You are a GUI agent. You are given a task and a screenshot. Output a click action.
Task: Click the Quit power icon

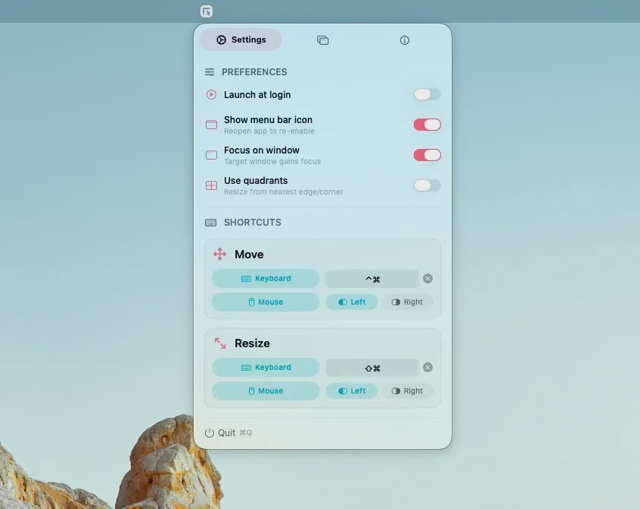pyautogui.click(x=209, y=433)
